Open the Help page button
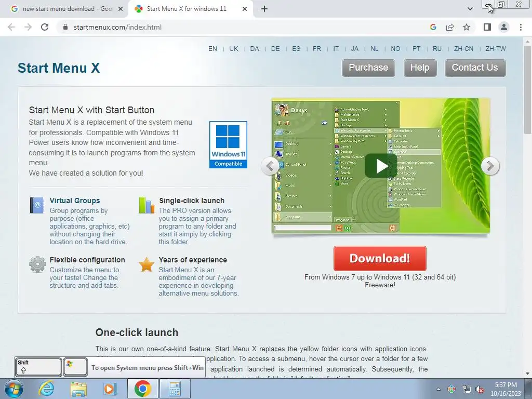Screen dimensions: 532x399 coord(420,68)
